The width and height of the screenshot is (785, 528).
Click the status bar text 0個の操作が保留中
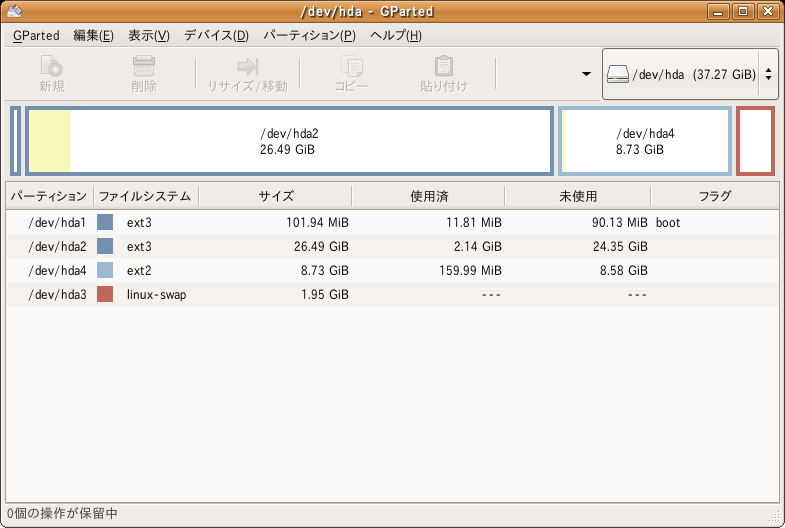(x=62, y=513)
